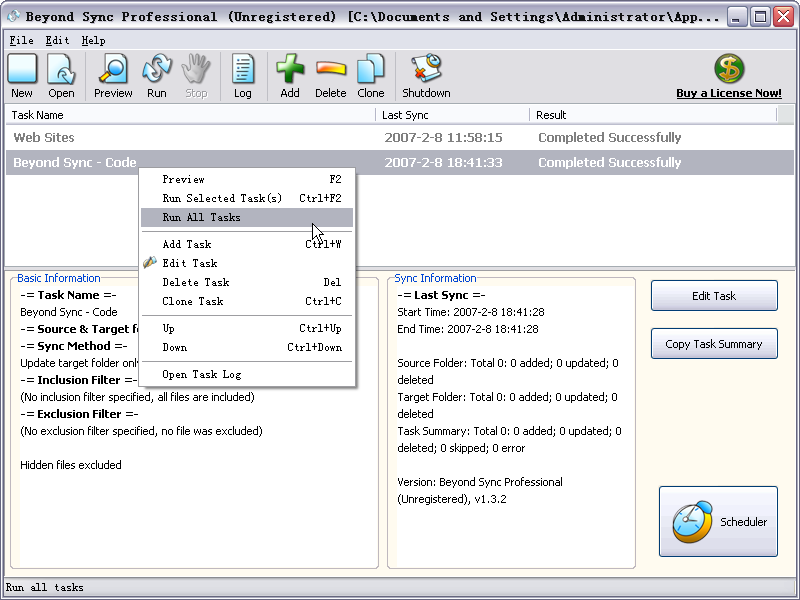Viewport: 800px width, 600px height.
Task: Open the Edit menu
Action: 57,40
